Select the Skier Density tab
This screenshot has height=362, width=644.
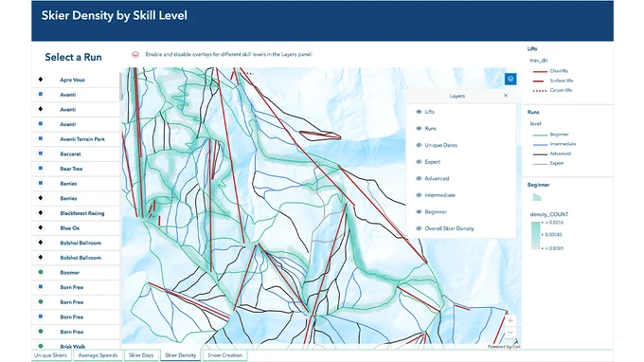pos(181,355)
